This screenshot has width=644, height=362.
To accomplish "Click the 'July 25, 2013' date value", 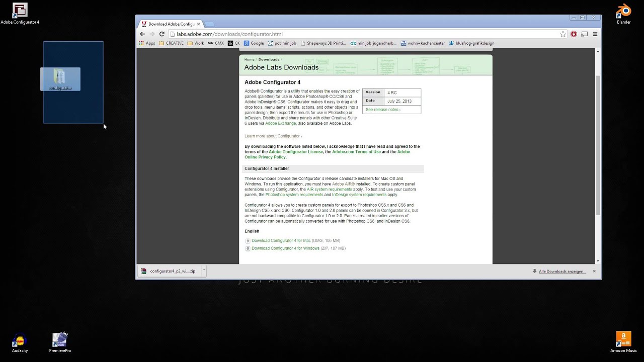I will coord(399,101).
